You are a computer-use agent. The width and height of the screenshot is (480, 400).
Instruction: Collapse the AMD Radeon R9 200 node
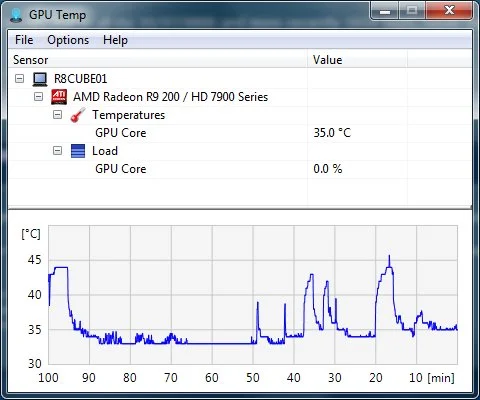[39, 97]
